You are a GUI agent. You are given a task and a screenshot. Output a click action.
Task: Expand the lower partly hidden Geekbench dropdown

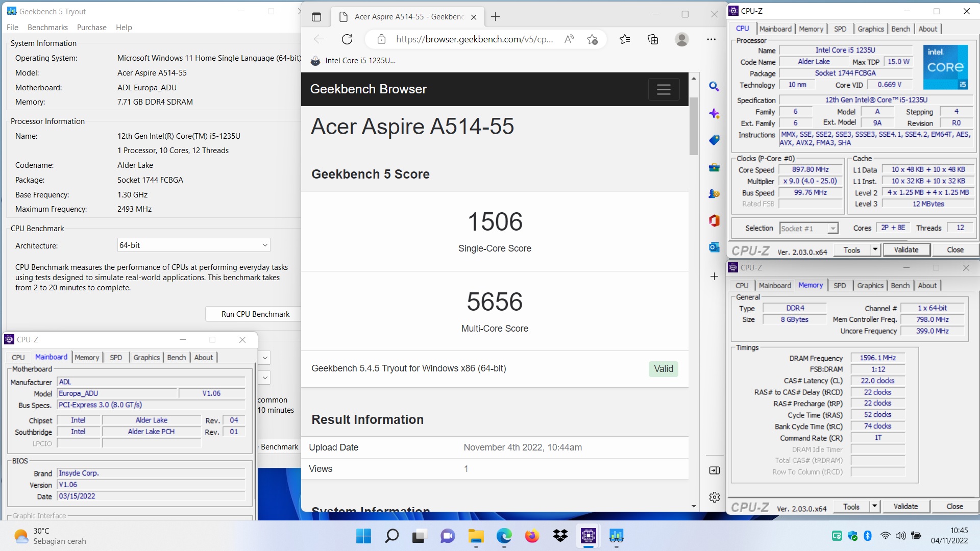265,378
